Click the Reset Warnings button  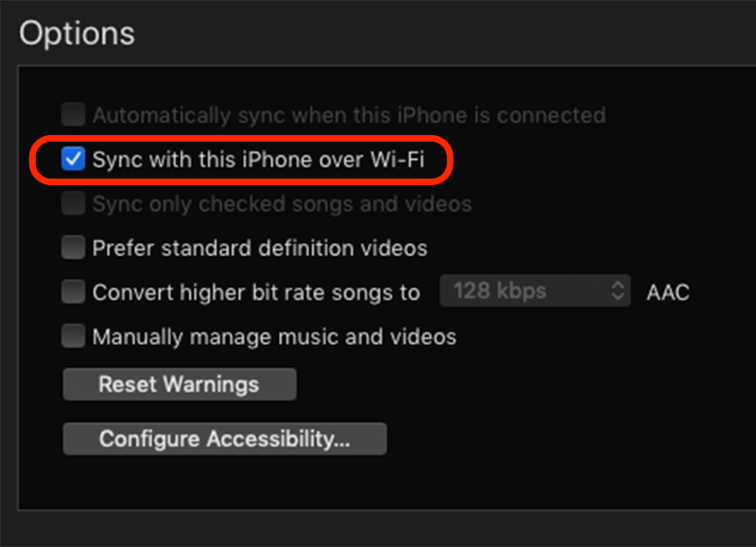[x=180, y=385]
